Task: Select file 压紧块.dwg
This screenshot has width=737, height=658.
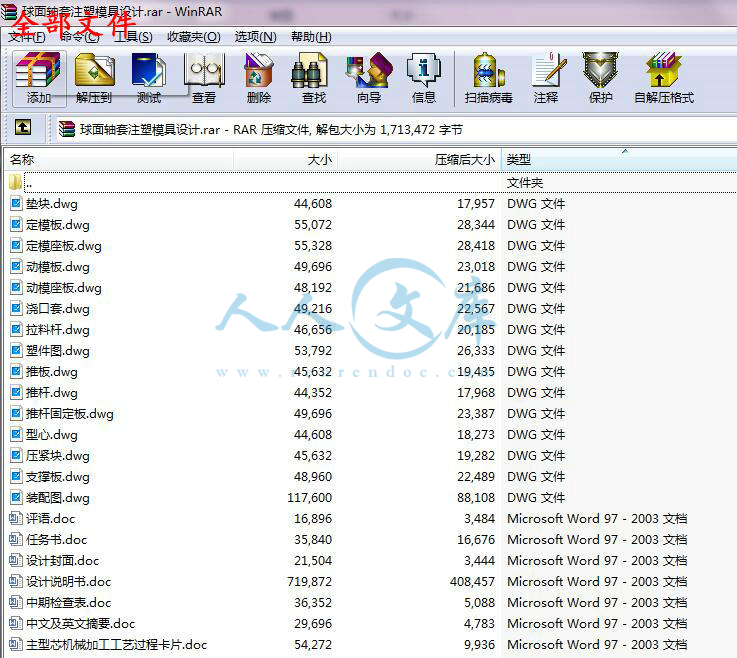Action: pyautogui.click(x=57, y=455)
